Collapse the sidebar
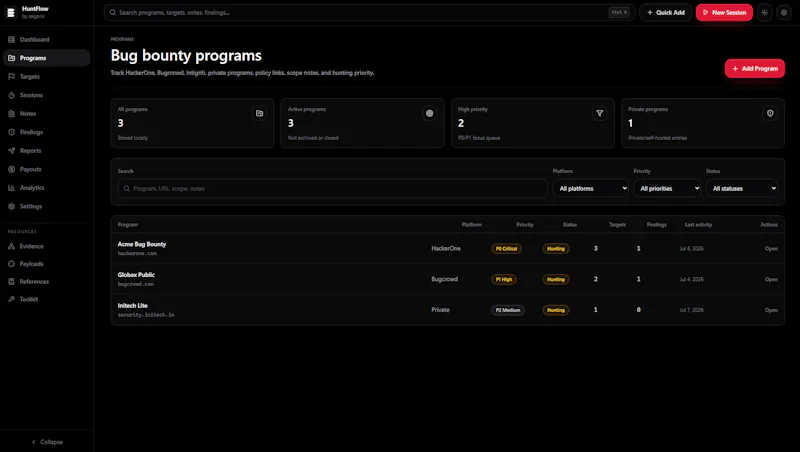This screenshot has height=452, width=800. coord(47,442)
